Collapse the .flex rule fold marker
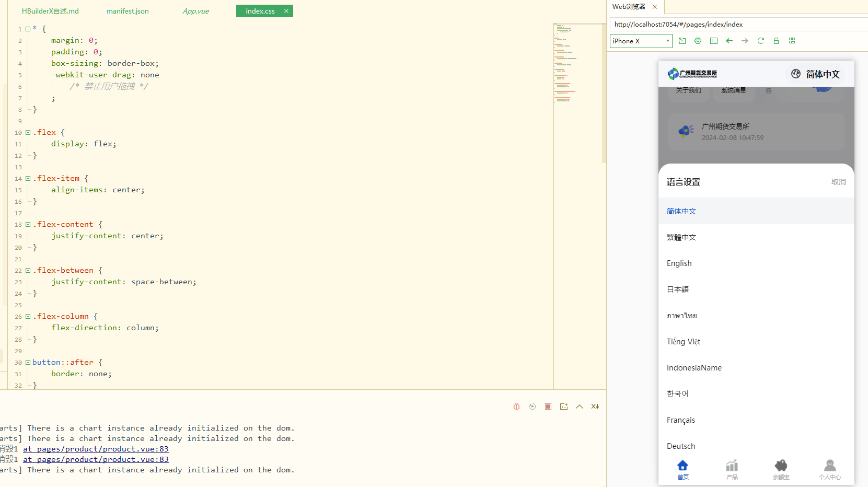This screenshot has width=868, height=487. (28, 133)
